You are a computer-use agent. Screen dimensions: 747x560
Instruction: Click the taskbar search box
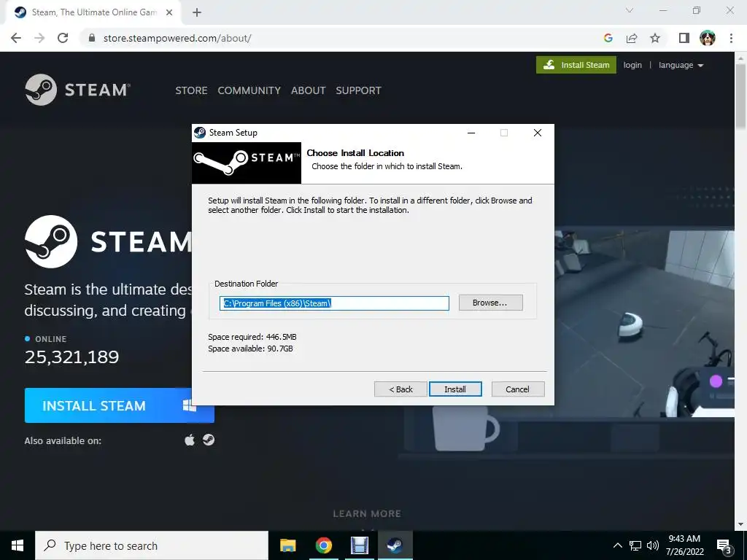(152, 545)
